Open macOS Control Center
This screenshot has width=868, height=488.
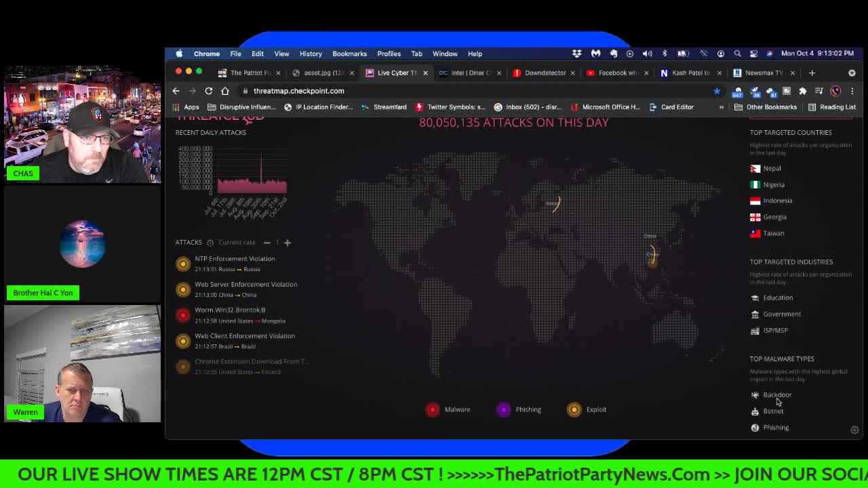point(753,54)
